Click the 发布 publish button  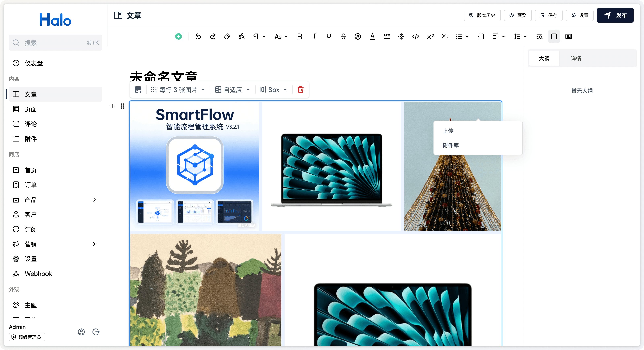(615, 15)
